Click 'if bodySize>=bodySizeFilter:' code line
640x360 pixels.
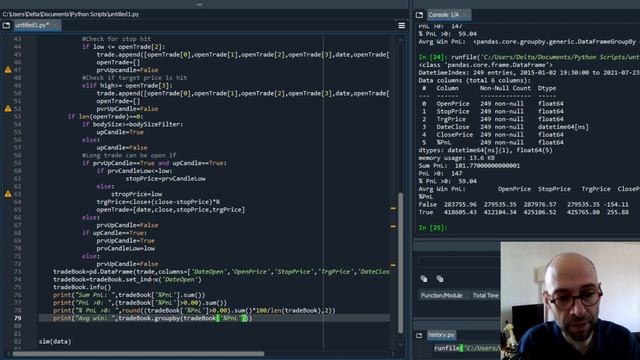tap(132, 124)
